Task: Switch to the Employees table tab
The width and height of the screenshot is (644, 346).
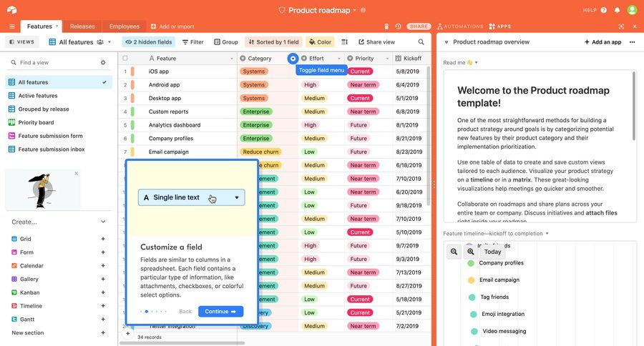Action: 125,26
